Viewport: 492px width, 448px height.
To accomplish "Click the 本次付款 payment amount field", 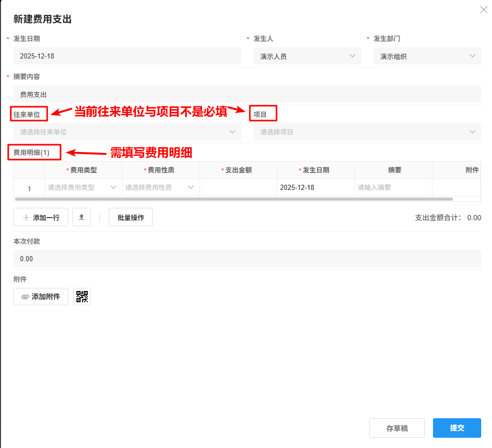I will click(246, 259).
